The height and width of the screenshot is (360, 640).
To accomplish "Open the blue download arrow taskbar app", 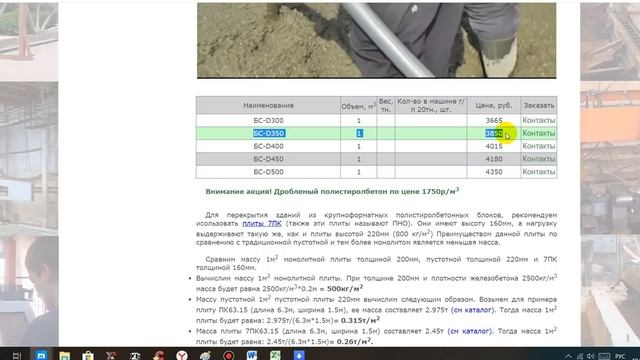I will [299, 356].
